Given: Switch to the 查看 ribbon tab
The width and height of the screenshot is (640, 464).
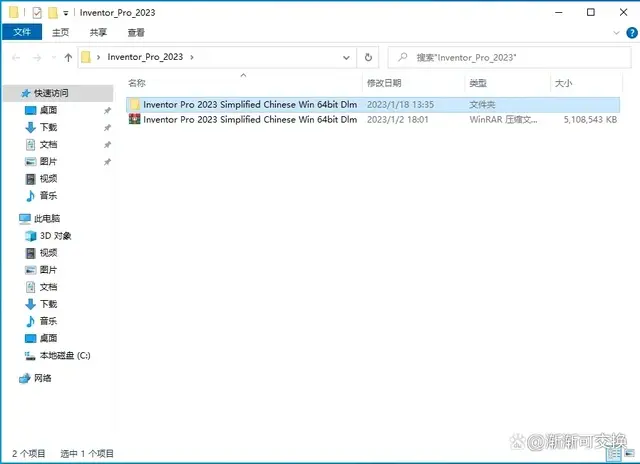Looking at the screenshot, I should coord(136,33).
